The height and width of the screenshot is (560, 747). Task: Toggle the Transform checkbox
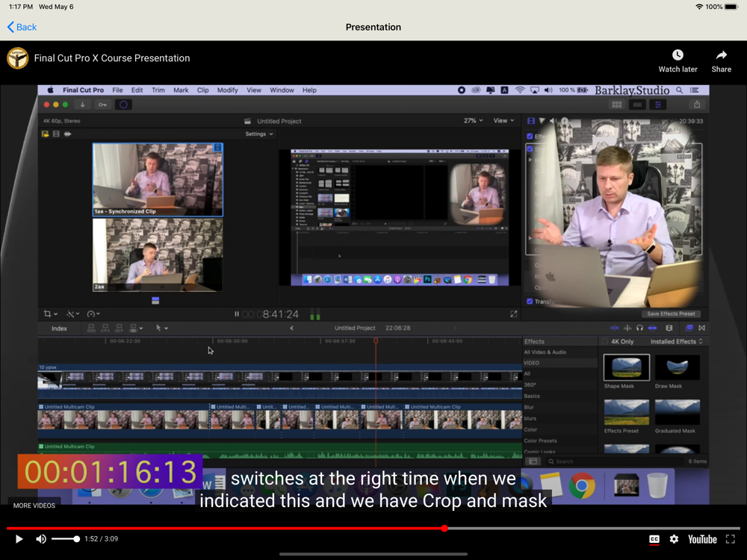[530, 302]
